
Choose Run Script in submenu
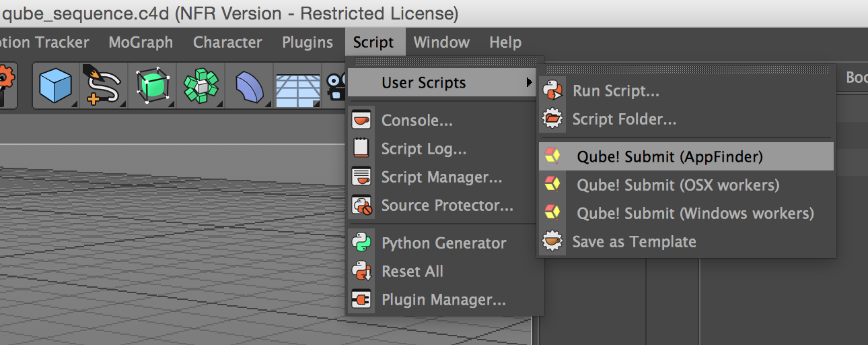615,91
